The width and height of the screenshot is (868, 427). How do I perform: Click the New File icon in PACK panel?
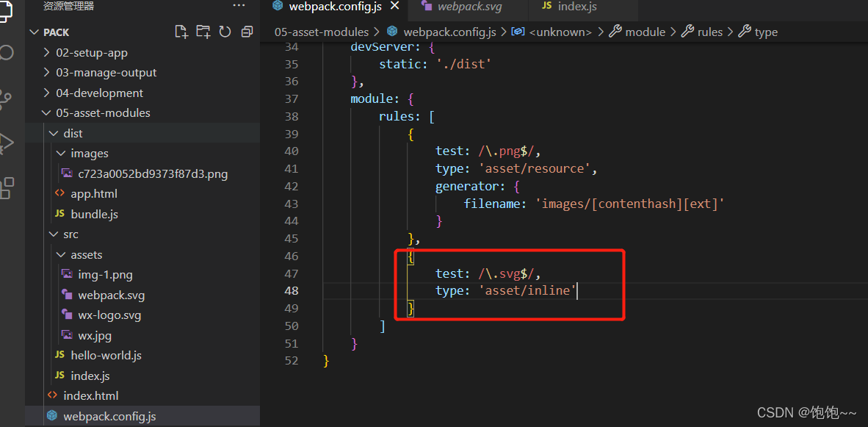pyautogui.click(x=181, y=32)
